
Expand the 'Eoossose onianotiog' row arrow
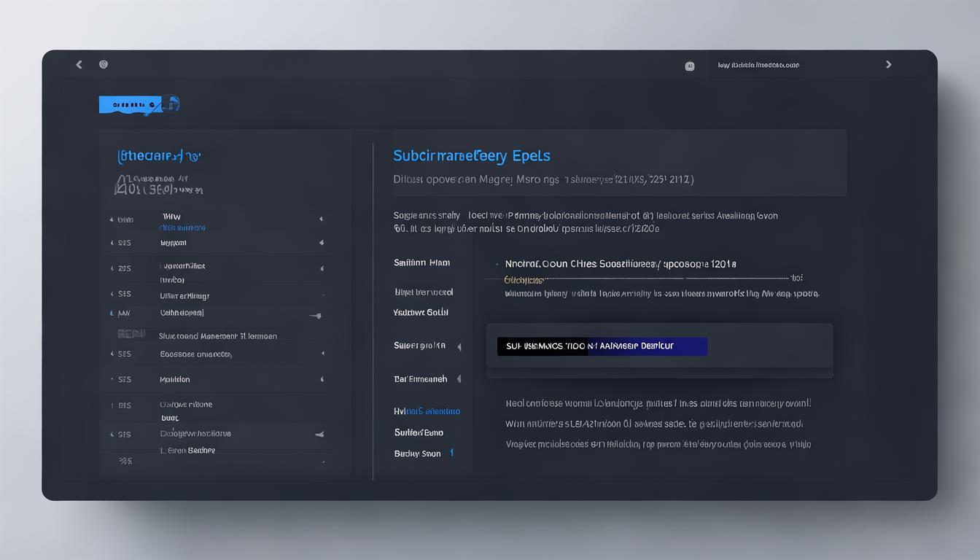(x=321, y=354)
